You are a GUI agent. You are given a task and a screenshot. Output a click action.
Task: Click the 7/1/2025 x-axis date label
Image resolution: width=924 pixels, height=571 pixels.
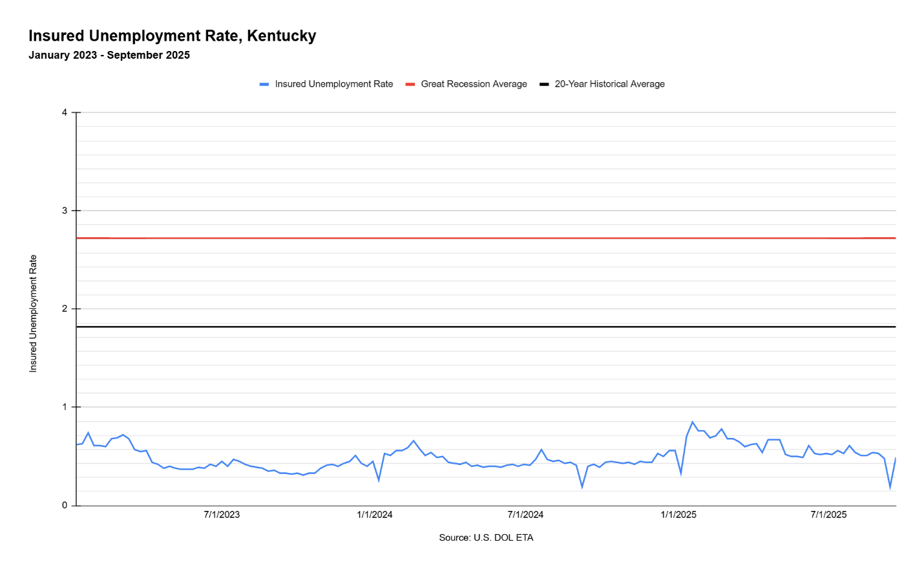coord(828,515)
